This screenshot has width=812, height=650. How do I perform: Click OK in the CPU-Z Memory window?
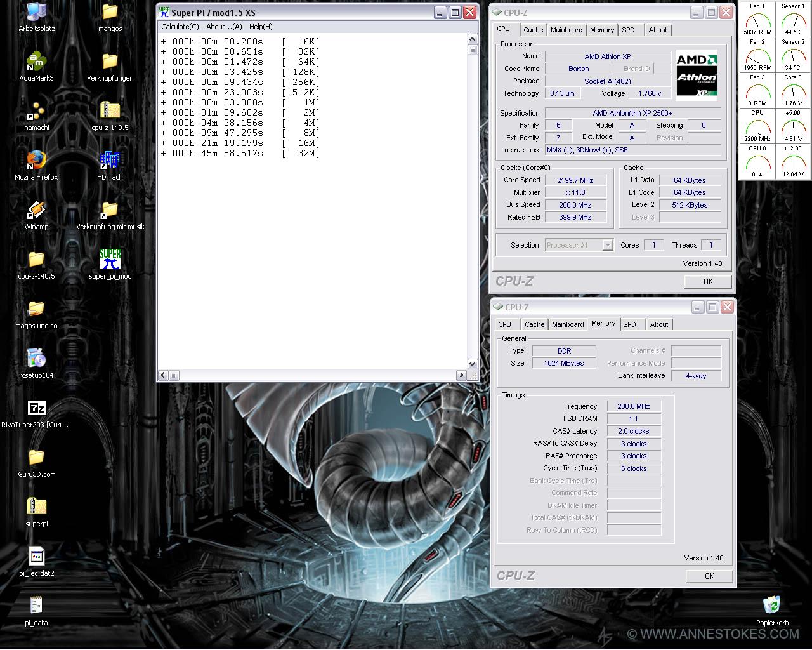(x=709, y=576)
